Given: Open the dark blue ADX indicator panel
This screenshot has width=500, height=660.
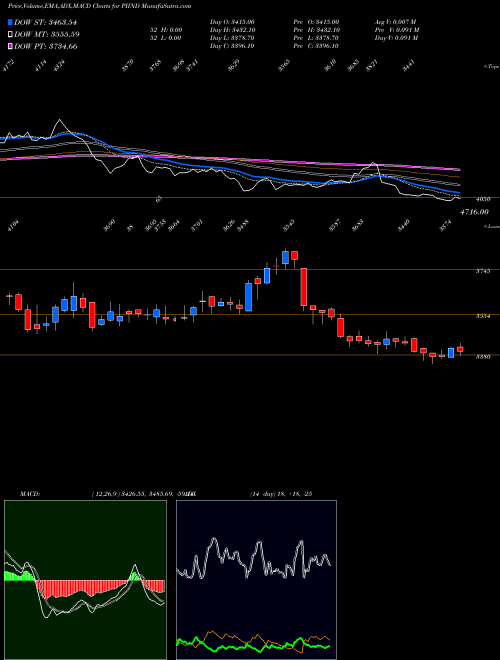Looking at the screenshot, I should (256, 580).
